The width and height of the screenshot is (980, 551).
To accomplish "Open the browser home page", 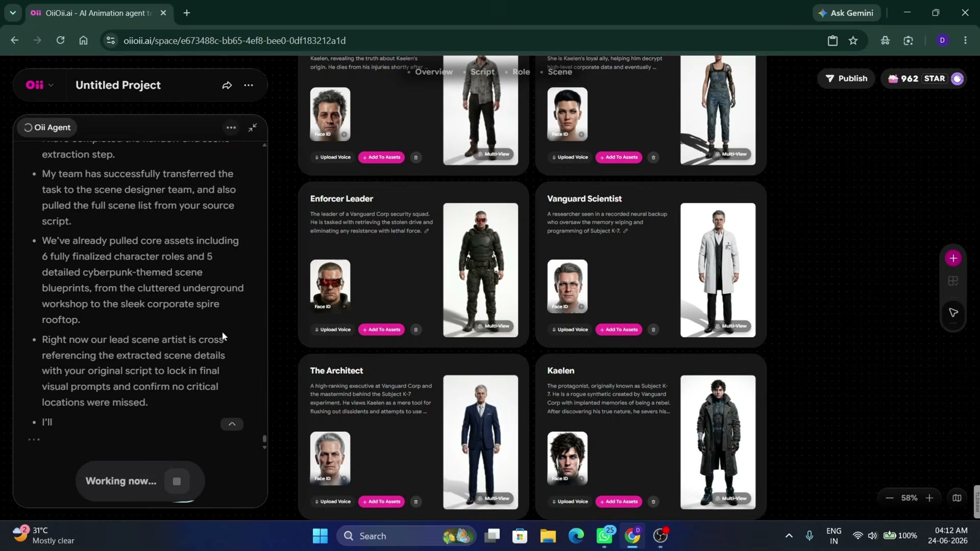I will click(83, 40).
